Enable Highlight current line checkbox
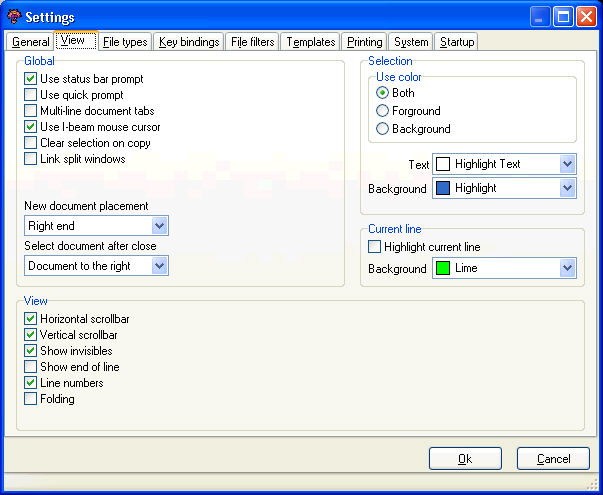The height and width of the screenshot is (495, 603). coord(375,247)
